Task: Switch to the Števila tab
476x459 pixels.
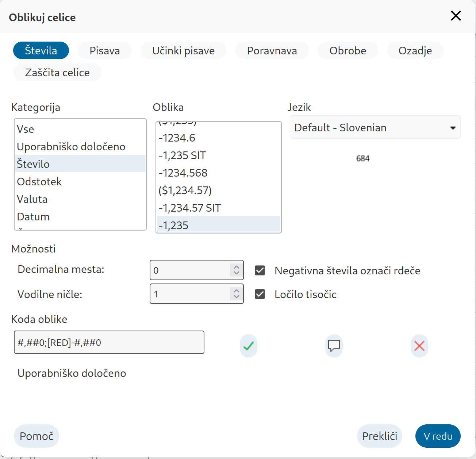Action: (x=41, y=50)
